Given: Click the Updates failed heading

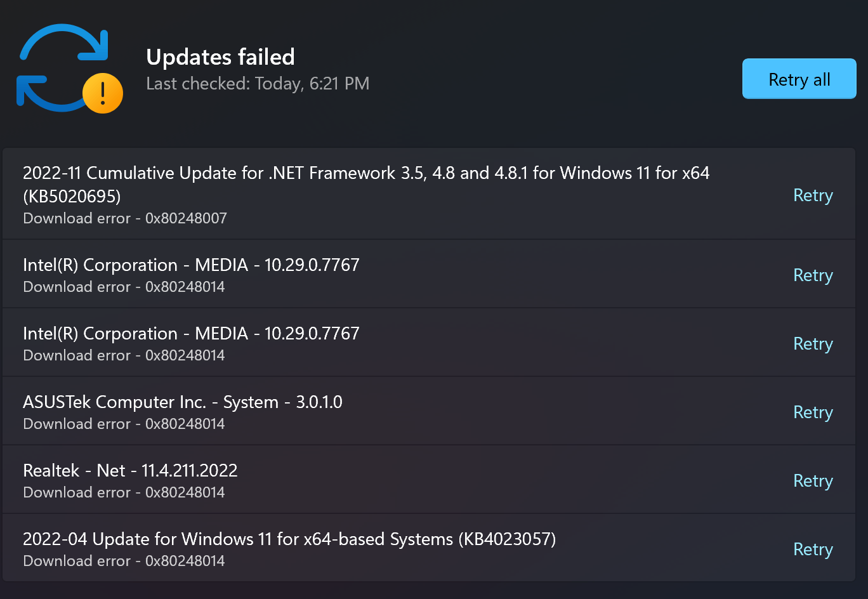Looking at the screenshot, I should [220, 57].
